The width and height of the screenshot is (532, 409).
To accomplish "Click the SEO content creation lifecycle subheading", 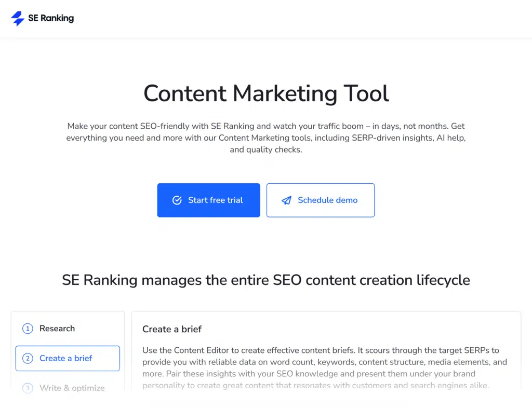I will pyautogui.click(x=266, y=280).
